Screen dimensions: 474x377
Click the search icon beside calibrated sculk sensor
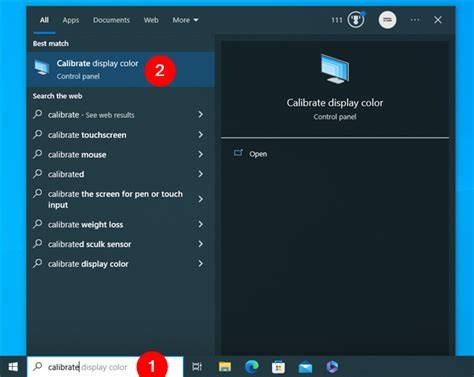38,244
